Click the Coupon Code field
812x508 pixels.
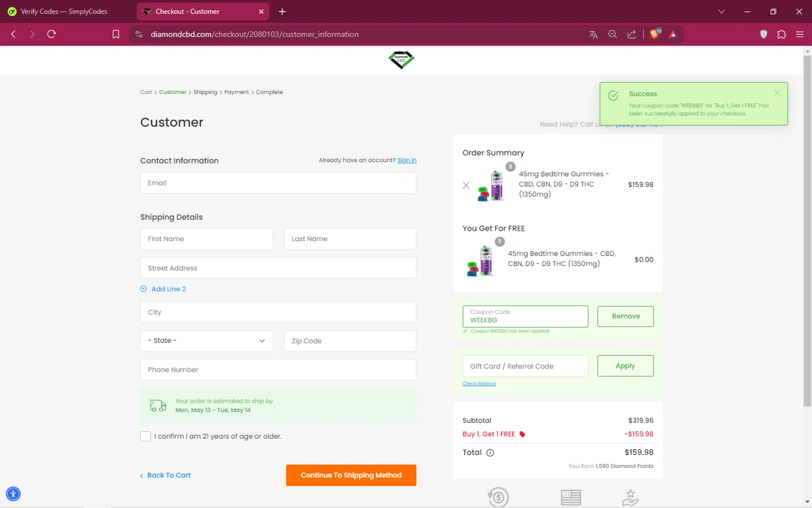point(525,316)
